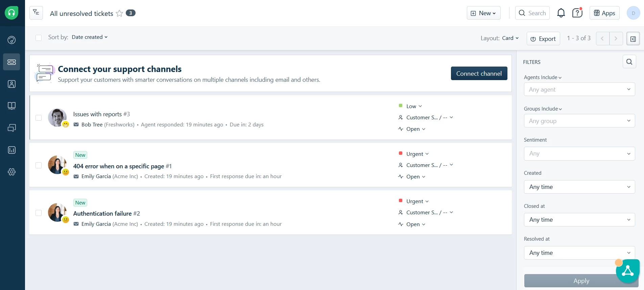Open ticket Authentication failure #2
The width and height of the screenshot is (644, 290).
(x=106, y=213)
